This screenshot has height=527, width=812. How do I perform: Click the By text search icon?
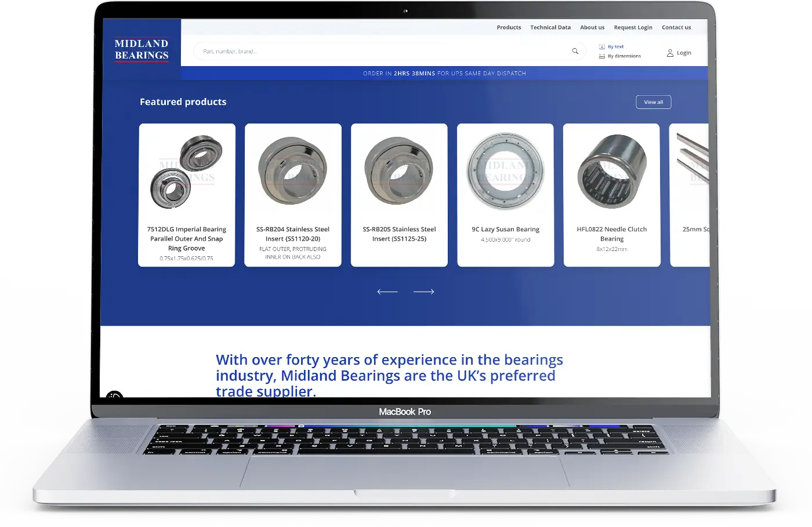tap(602, 46)
